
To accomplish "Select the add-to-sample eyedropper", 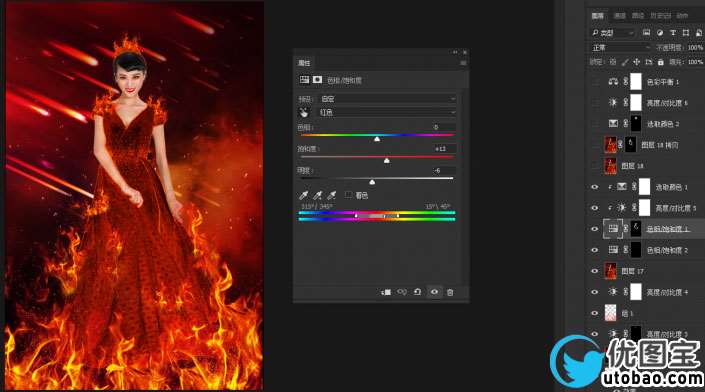I will point(317,195).
